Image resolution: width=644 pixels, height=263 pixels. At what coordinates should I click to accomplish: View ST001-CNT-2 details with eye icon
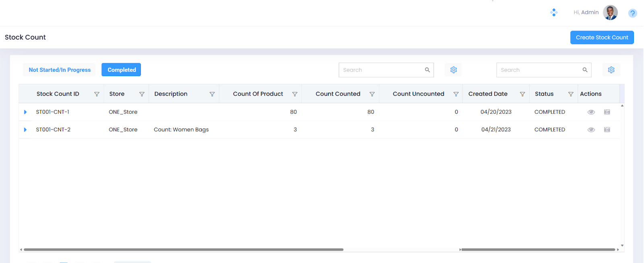(x=591, y=130)
